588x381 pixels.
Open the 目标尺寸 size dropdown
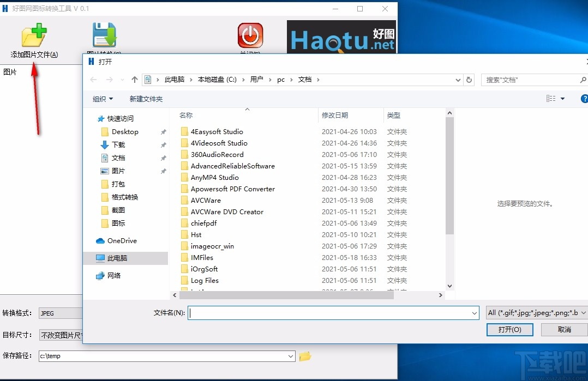(60, 335)
